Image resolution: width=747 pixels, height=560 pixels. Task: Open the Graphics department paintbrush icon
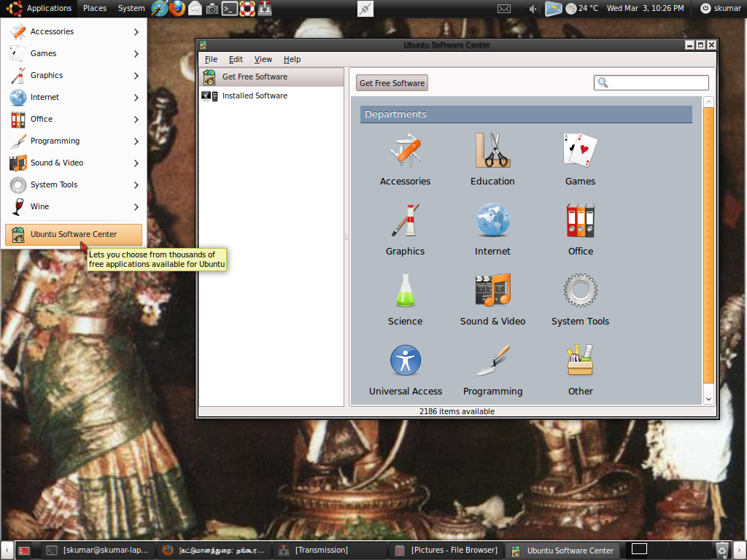tap(405, 220)
